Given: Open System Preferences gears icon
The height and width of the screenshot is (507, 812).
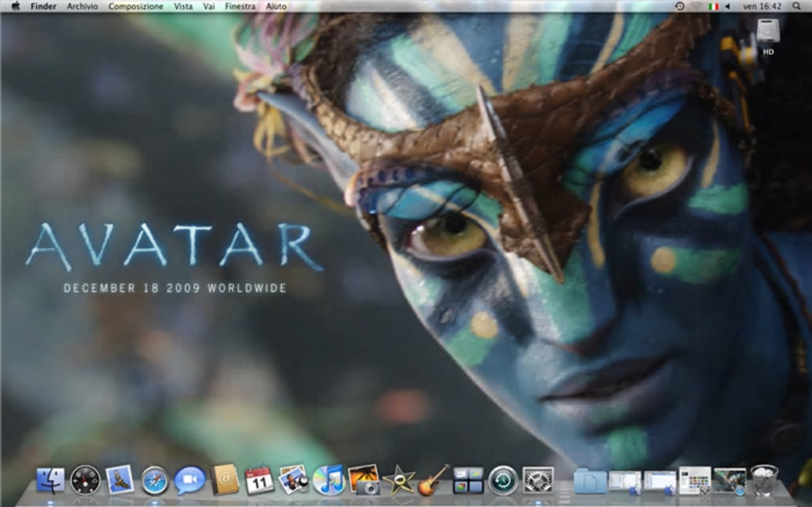Looking at the screenshot, I should [538, 480].
